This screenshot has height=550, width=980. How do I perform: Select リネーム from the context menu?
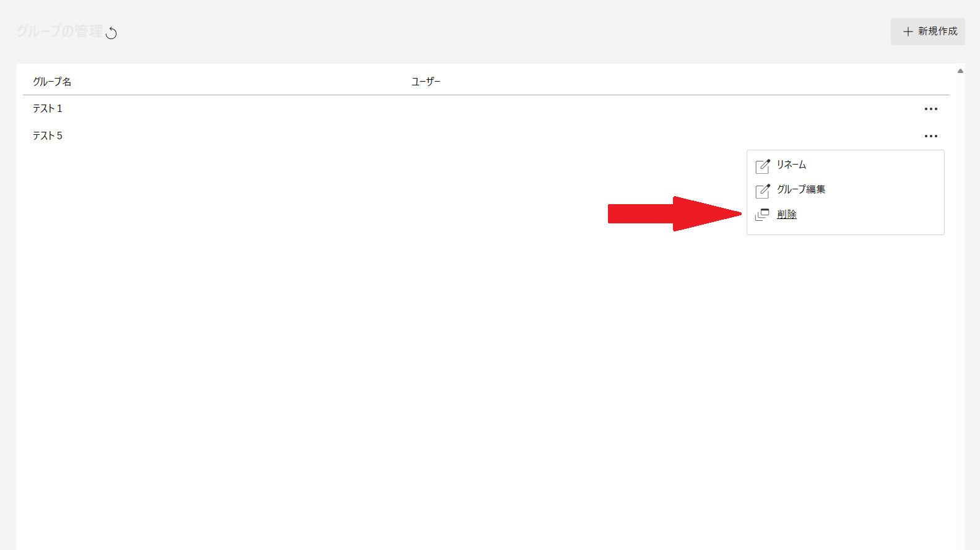791,165
